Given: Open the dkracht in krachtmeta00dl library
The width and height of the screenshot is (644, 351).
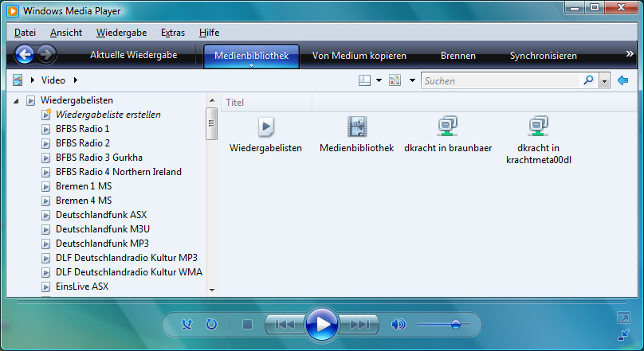Looking at the screenshot, I should click(x=539, y=127).
